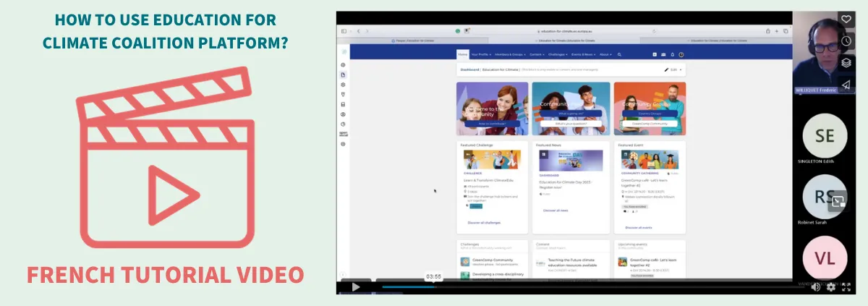Expand the Challenges menu
Image resolution: width=868 pixels, height=306 pixels.
tap(559, 54)
